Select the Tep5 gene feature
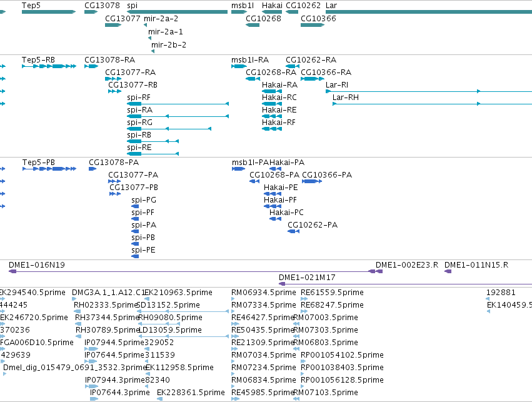Screen dimensions: 532x402 point(49,12)
